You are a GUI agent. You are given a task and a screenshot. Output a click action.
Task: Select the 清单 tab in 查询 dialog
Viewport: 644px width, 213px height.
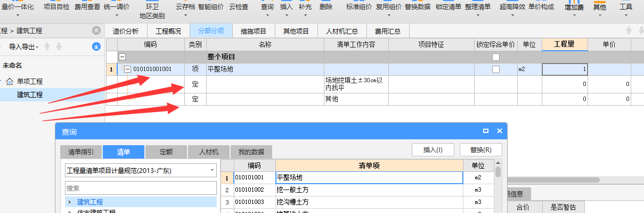[124, 152]
